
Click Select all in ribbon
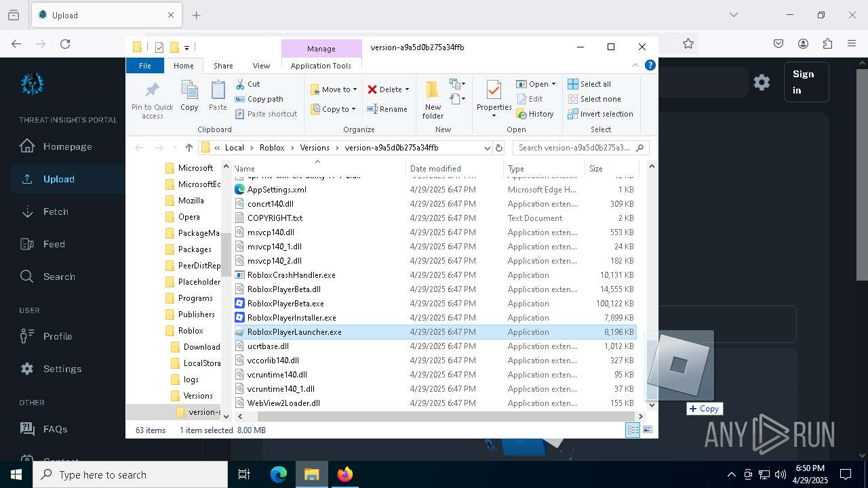(x=589, y=84)
